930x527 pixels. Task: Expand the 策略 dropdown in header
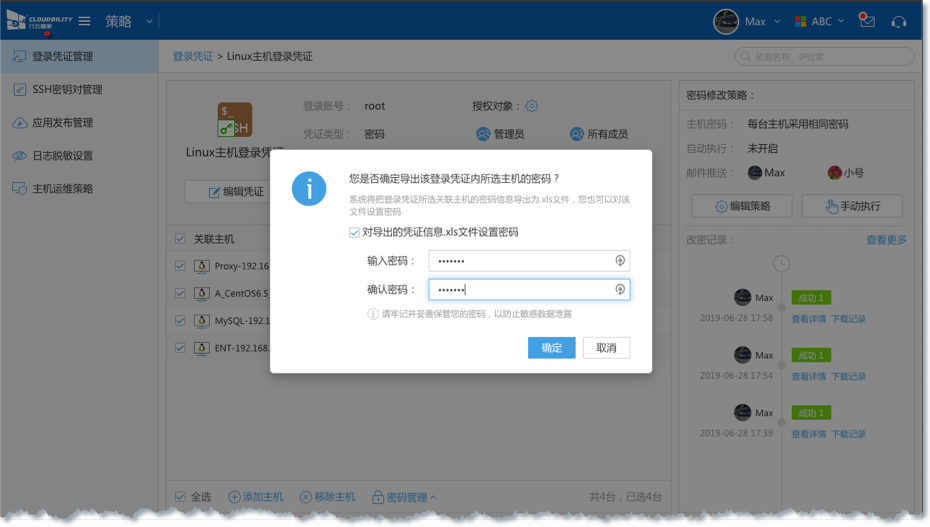(x=149, y=21)
